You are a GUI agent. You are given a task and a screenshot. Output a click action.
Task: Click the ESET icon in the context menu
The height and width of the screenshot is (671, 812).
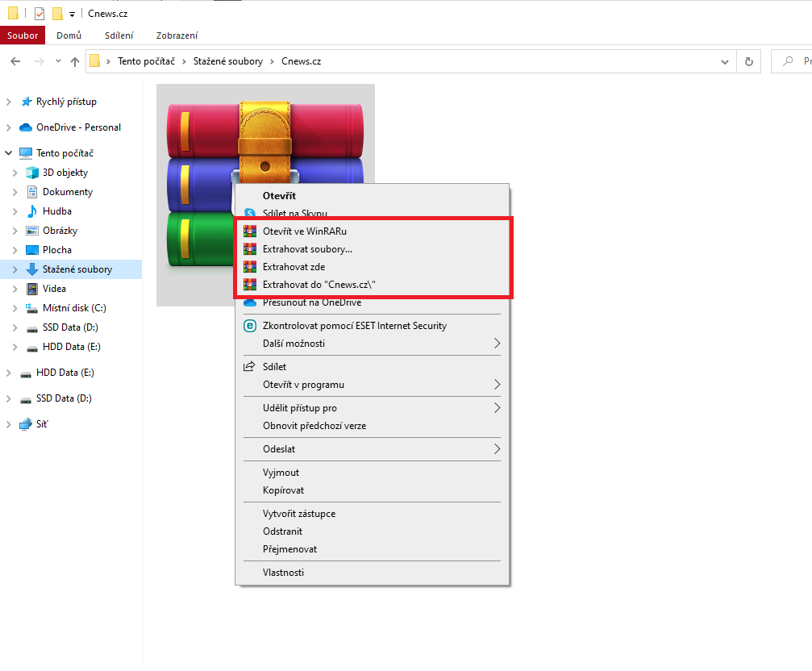click(250, 326)
